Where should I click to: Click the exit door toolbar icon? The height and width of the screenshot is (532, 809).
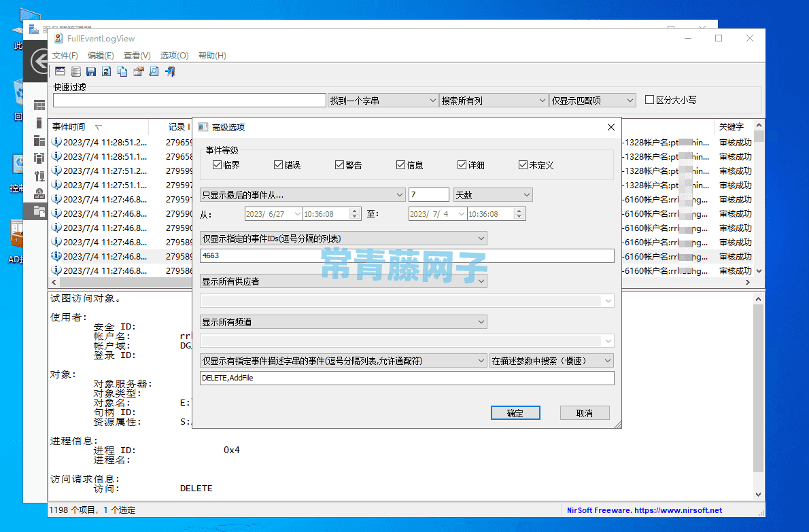click(x=169, y=71)
